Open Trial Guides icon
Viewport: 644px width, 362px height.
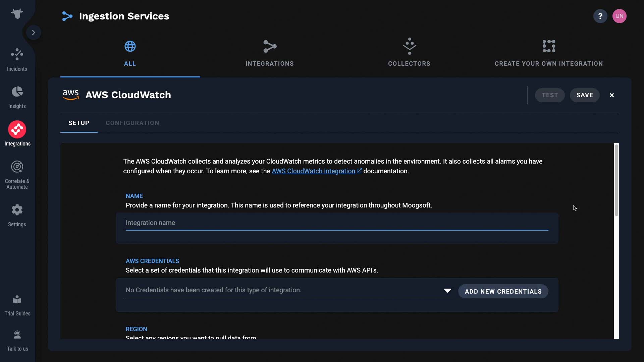tap(17, 299)
